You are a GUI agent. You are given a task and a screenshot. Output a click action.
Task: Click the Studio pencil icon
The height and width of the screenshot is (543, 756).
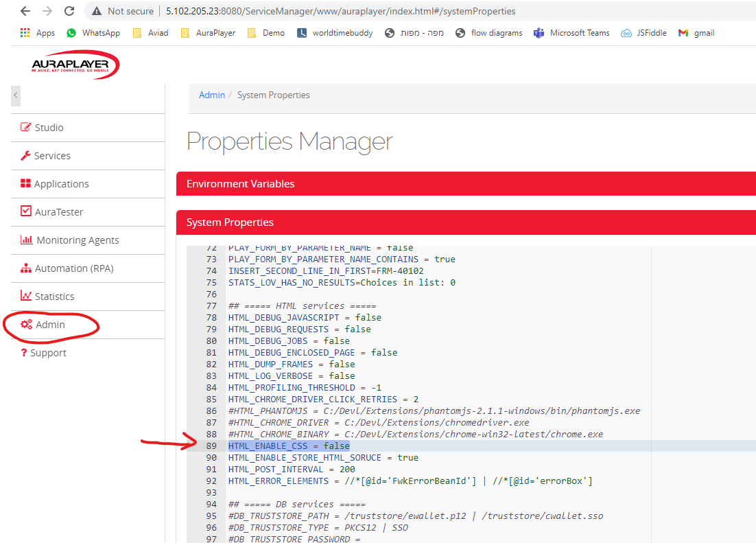pyautogui.click(x=25, y=127)
